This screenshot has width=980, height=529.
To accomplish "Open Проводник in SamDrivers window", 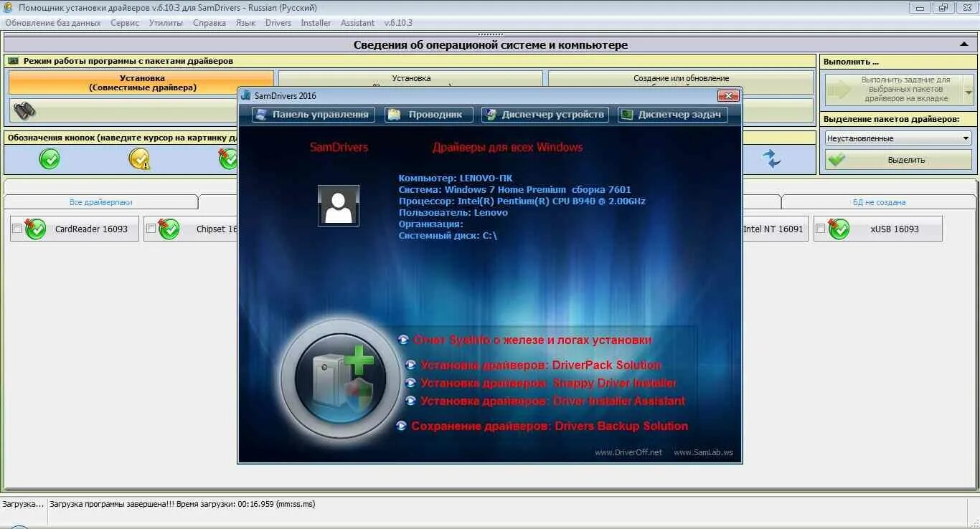I will [x=429, y=114].
